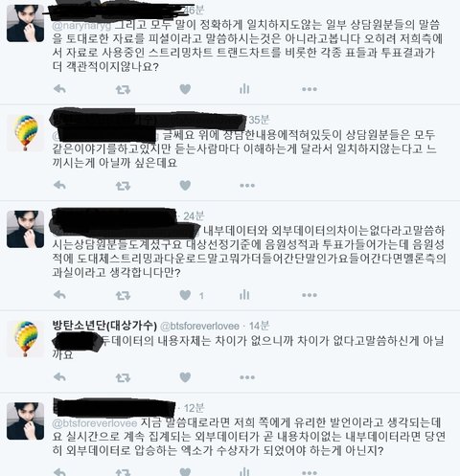460x476 pixels.
Task: Retweet the 24분 tweet
Action: [123, 295]
